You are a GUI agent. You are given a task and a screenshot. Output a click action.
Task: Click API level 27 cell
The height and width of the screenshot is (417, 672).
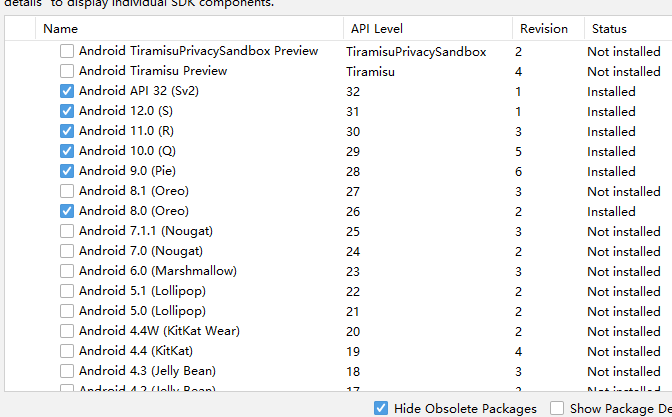(x=353, y=192)
